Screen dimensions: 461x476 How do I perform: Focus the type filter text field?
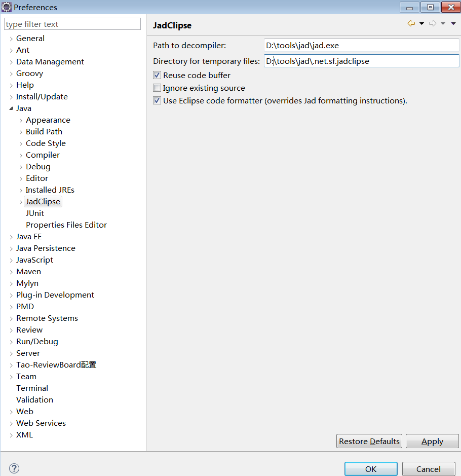click(72, 24)
